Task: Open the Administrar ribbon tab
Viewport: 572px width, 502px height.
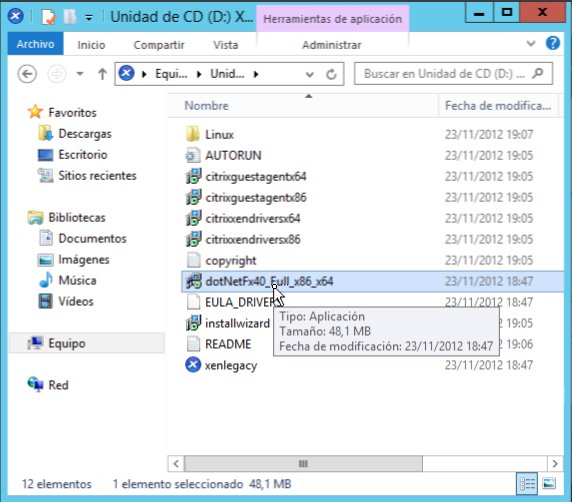Action: click(332, 45)
